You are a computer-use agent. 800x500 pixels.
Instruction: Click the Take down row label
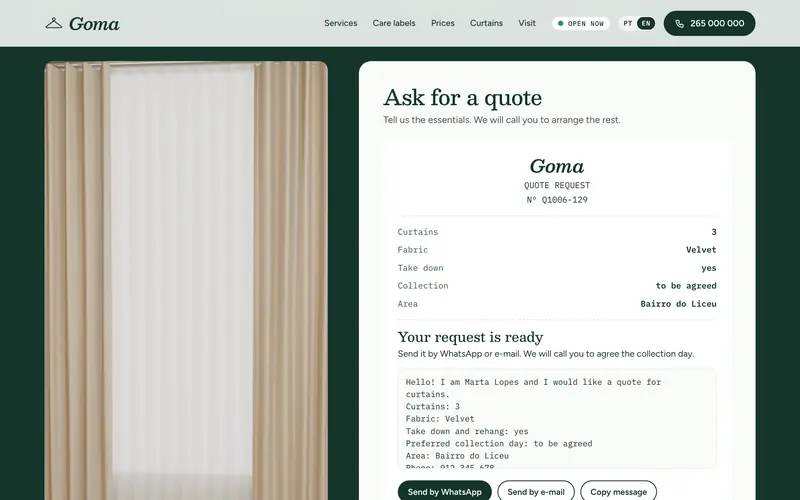point(420,268)
